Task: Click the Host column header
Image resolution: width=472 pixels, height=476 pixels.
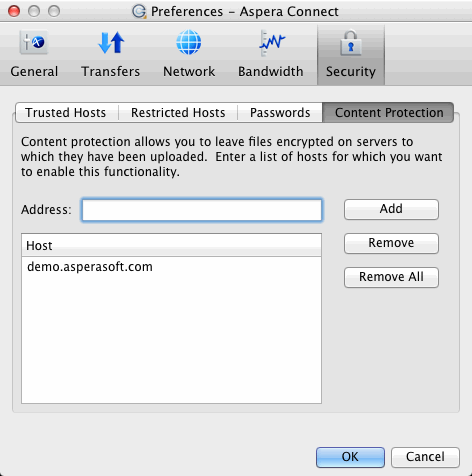Action: (171, 245)
